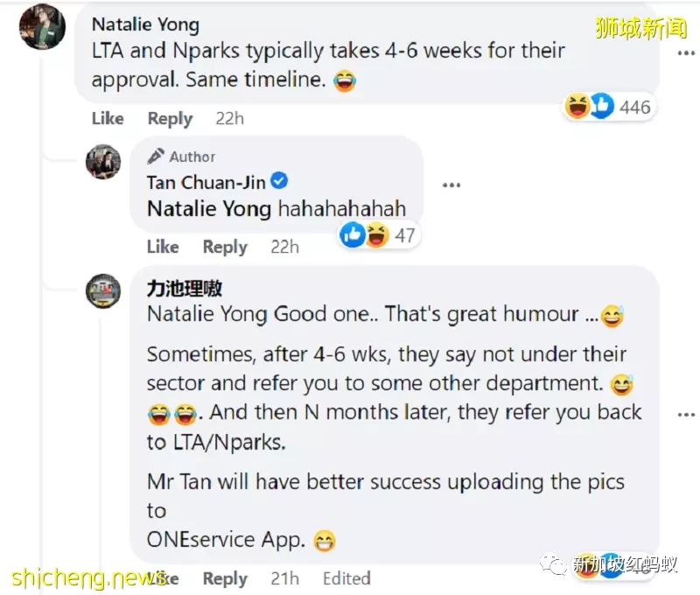Click the verified badge next to Tan Chuan-Jin

(279, 181)
